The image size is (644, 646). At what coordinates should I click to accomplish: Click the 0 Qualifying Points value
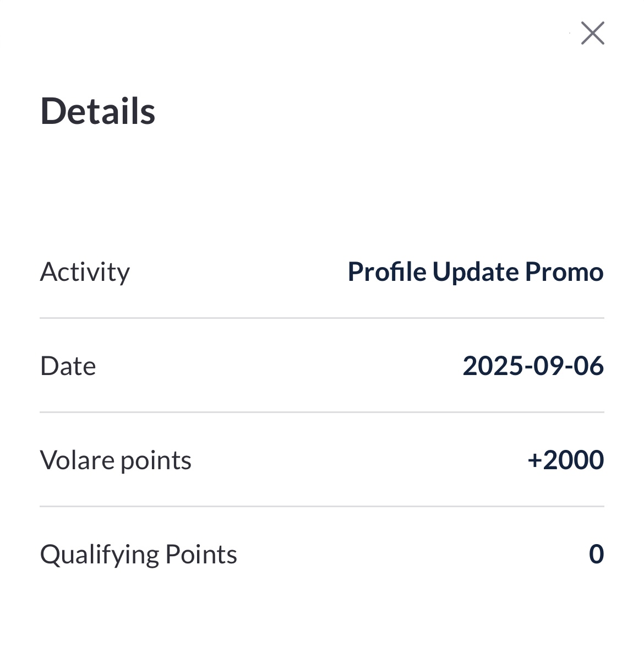596,555
